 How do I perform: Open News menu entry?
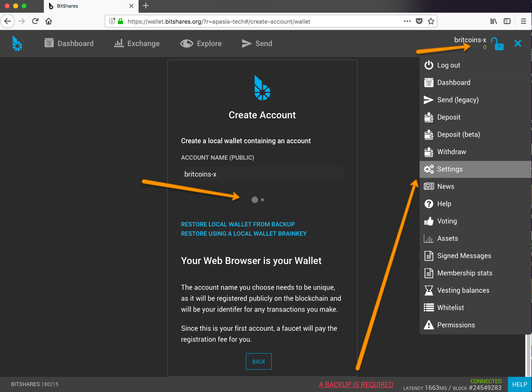coord(475,186)
